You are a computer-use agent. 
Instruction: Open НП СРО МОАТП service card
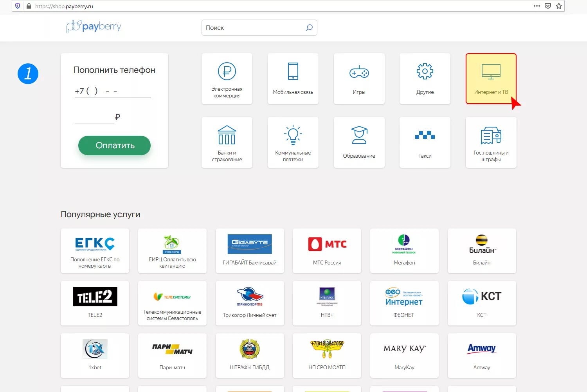327,356
